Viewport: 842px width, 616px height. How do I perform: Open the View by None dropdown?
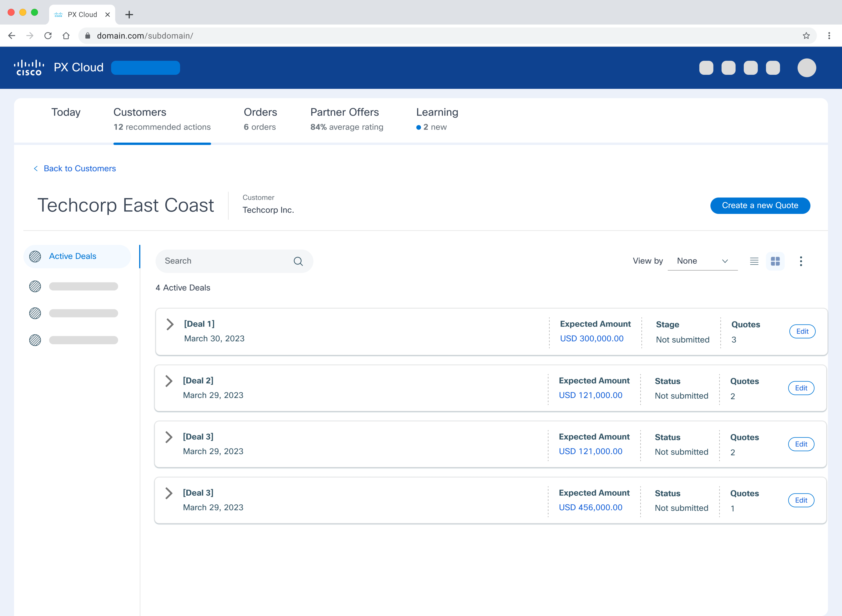pyautogui.click(x=702, y=261)
